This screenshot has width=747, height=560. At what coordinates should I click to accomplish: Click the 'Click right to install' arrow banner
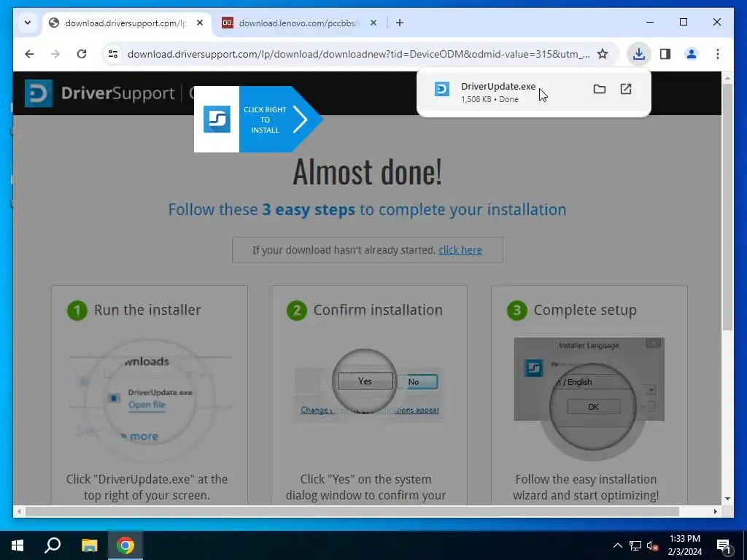(259, 120)
